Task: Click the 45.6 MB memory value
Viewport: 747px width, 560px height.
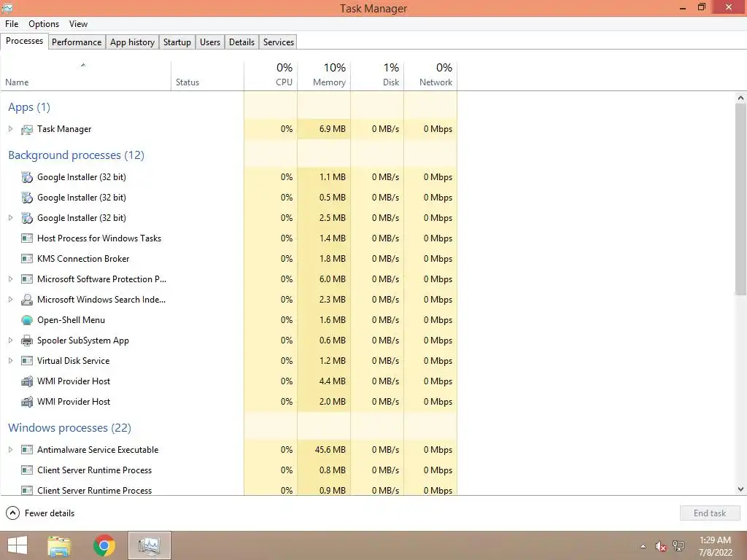Action: [330, 449]
